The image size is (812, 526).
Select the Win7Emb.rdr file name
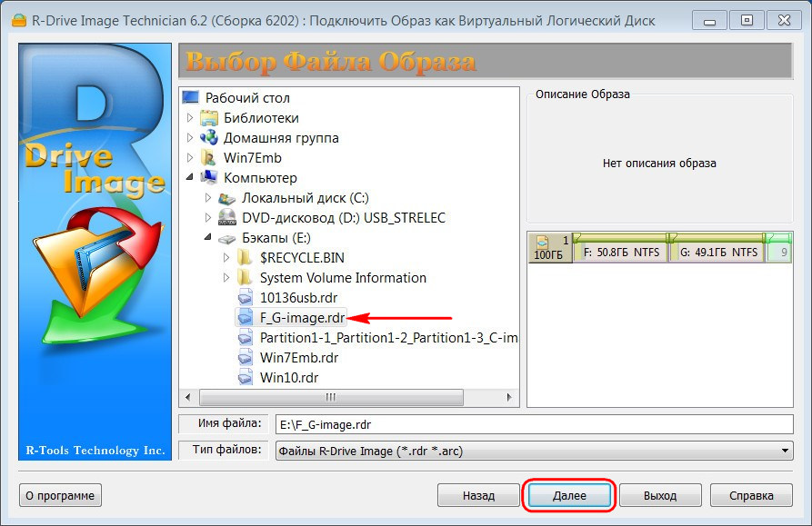[299, 358]
